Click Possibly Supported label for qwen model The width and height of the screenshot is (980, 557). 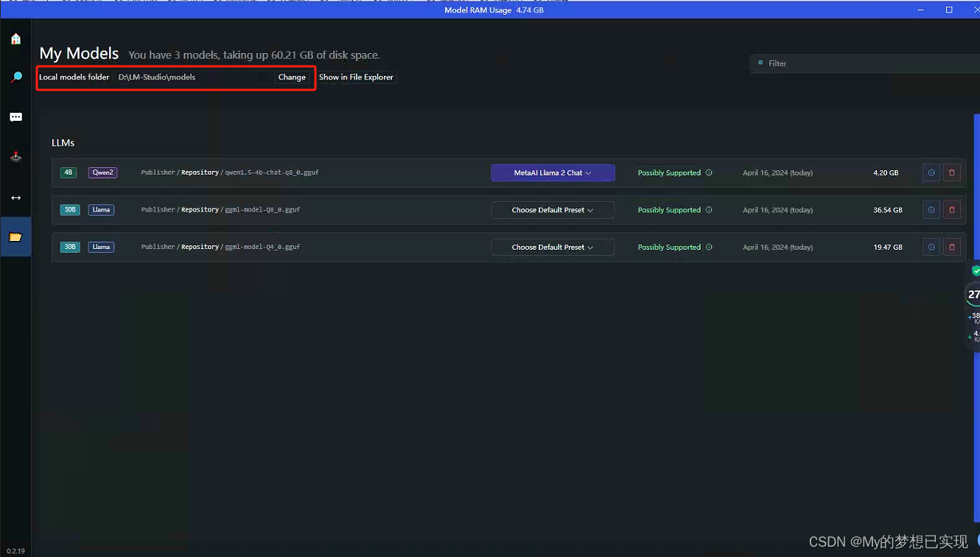[669, 173]
